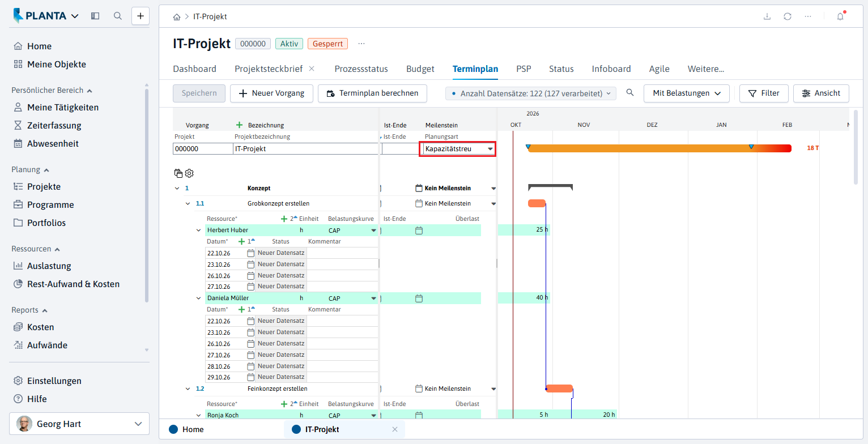Screen dimensions: 868x444
Task: Close the Projektsteckbrief tab
Action: coord(312,69)
